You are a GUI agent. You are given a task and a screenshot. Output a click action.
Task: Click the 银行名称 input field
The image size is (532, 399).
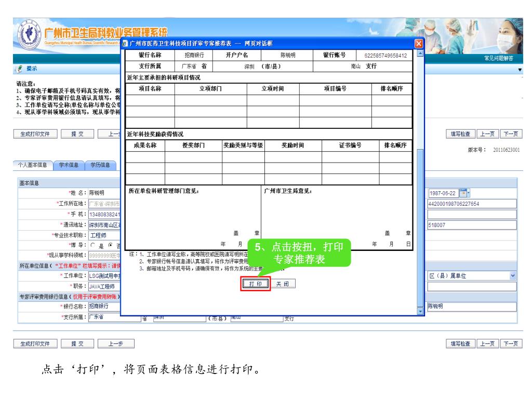point(104,307)
